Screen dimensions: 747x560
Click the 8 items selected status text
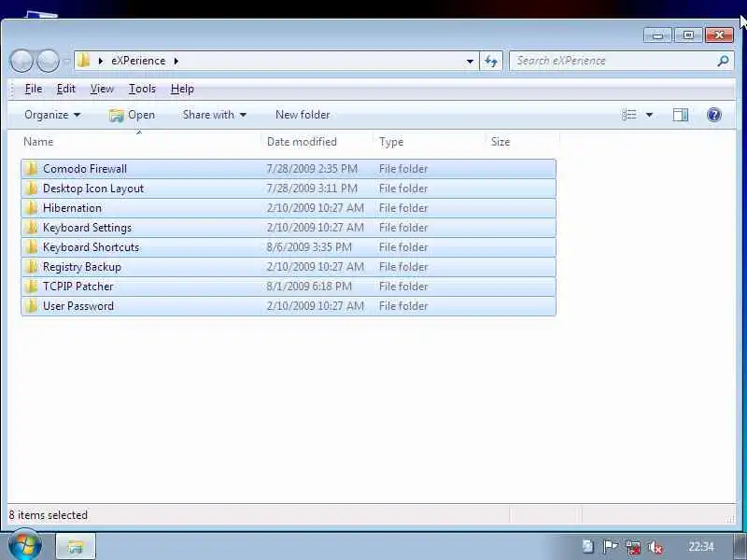49,515
